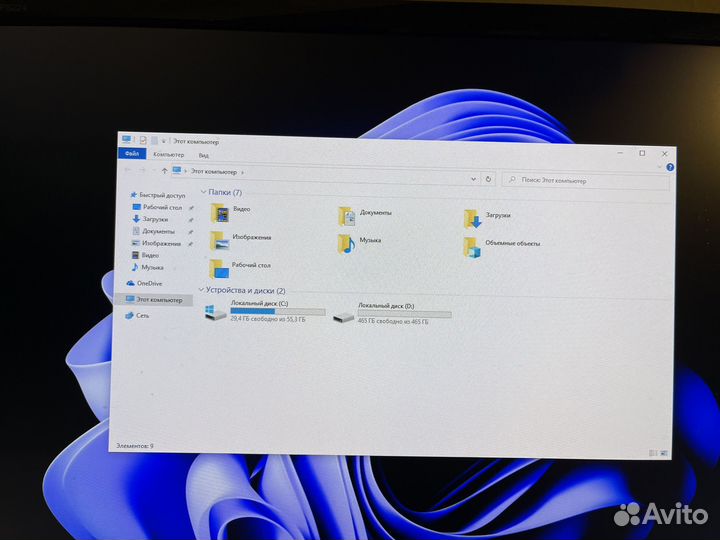
Task: Switch to details view via status bar icon
Action: [652, 453]
